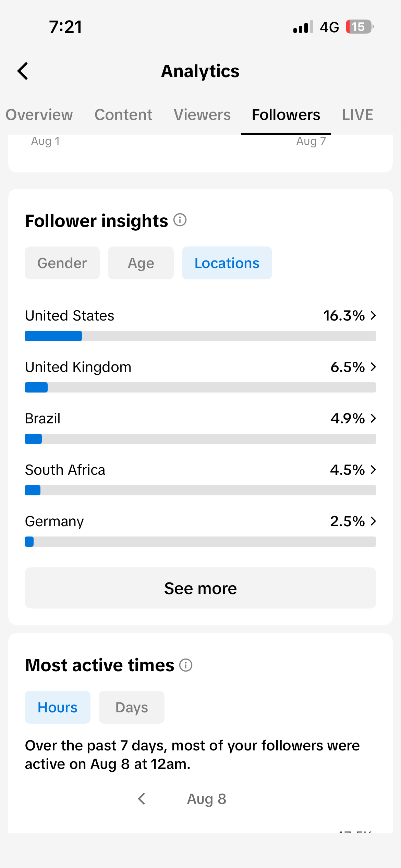Expand Brazil chevron at 4.9%
The height and width of the screenshot is (868, 401).
[374, 418]
